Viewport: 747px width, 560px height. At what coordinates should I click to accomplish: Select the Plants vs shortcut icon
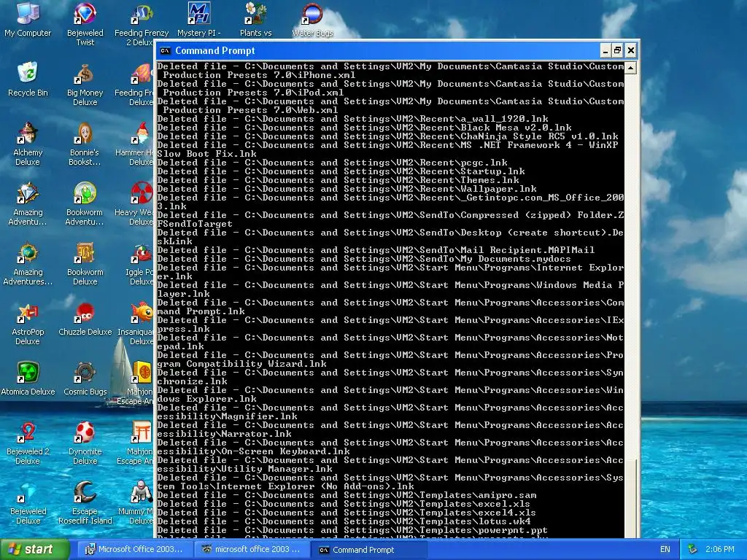click(256, 20)
